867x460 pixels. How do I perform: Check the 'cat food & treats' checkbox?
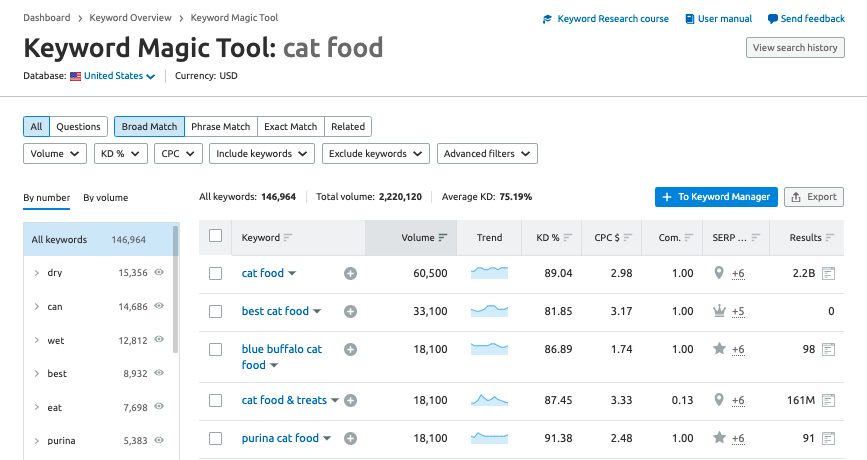tap(216, 400)
